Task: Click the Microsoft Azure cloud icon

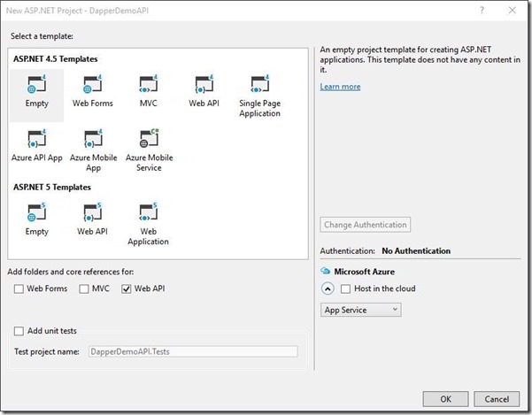Action: click(326, 271)
